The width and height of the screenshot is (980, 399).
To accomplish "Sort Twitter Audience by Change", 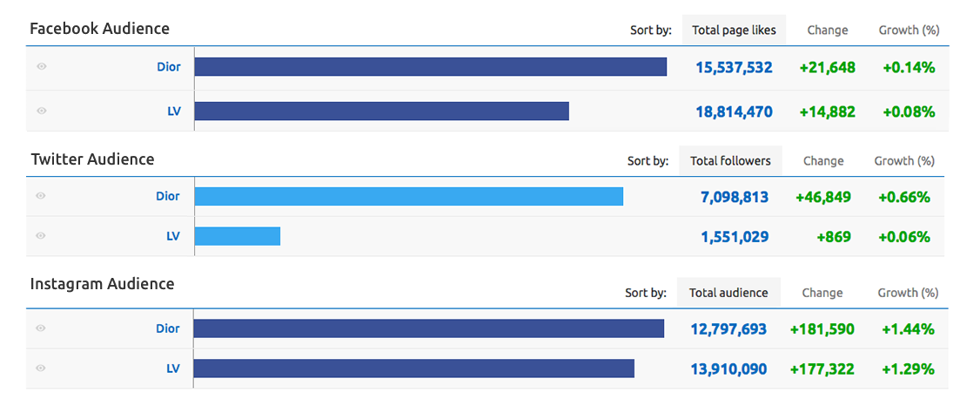I will (x=823, y=161).
